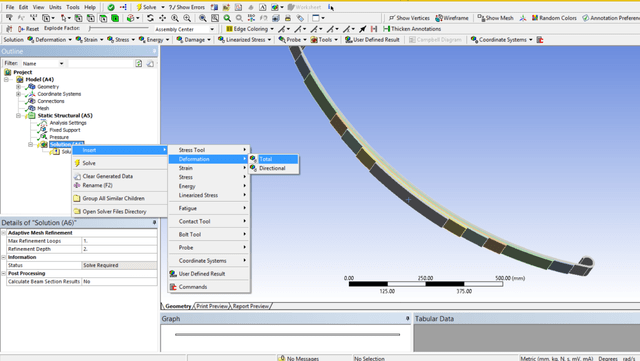Open the filter Name combo box

pyautogui.click(x=43, y=63)
